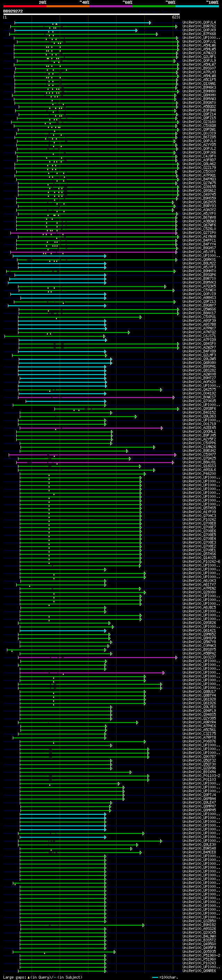Click the purple alignment bar for UniRef100_A5JYF1
222x980 pixels.
(94, 252)
